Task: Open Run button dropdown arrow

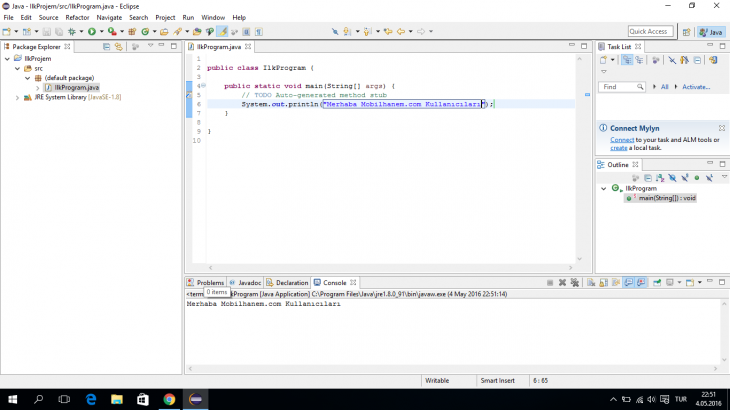Action: (x=101, y=32)
